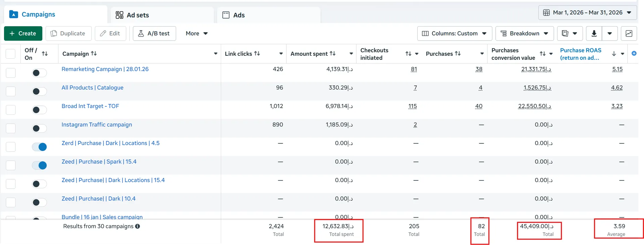Open the charts view icon

(629, 34)
